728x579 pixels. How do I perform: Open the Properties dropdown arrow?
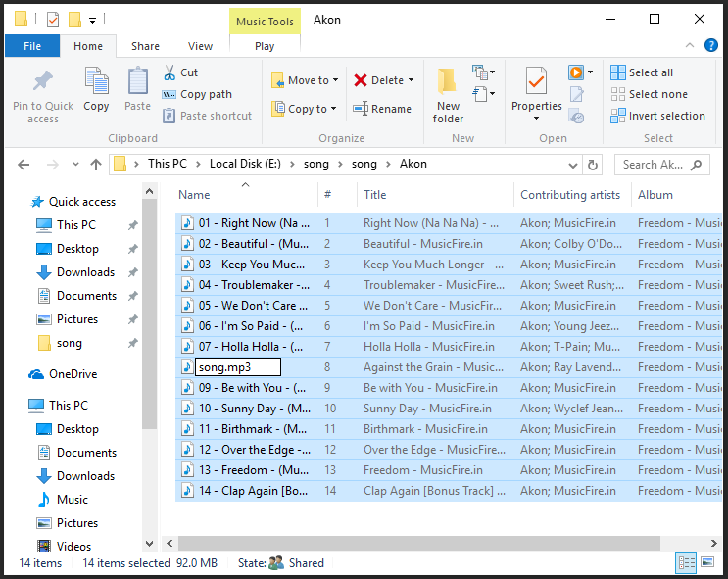point(536,118)
